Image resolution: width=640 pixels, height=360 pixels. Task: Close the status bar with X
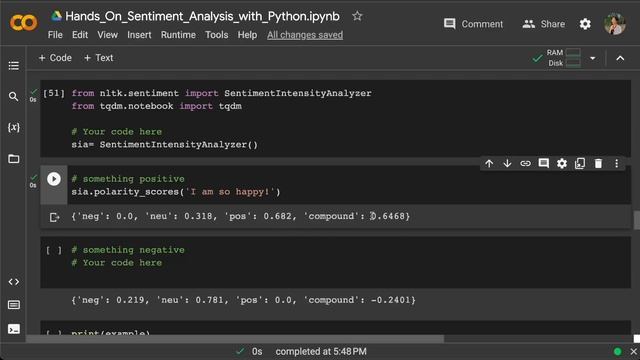point(633,351)
